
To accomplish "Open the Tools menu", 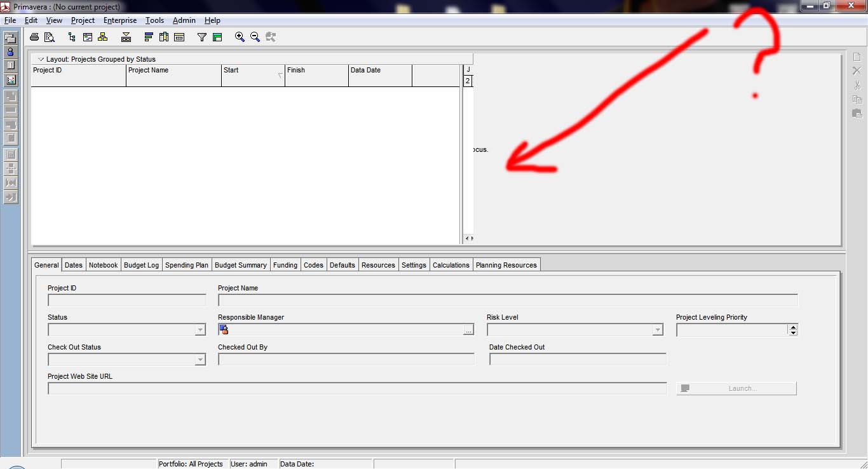I will coord(154,20).
